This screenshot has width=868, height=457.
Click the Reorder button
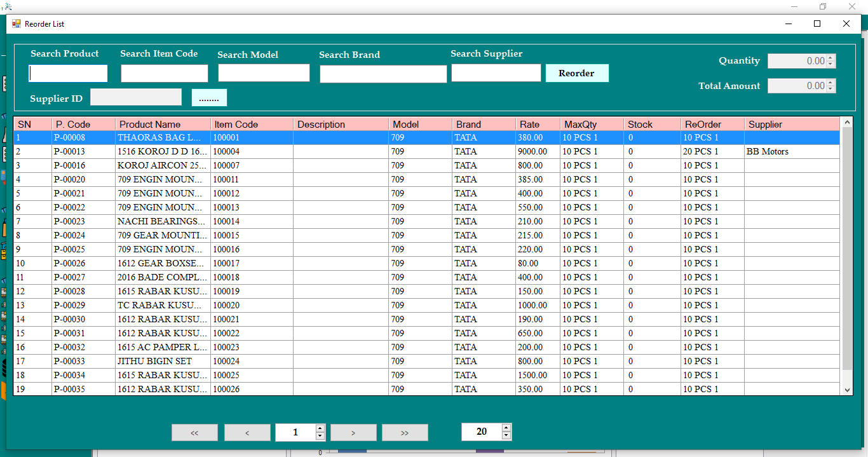576,73
